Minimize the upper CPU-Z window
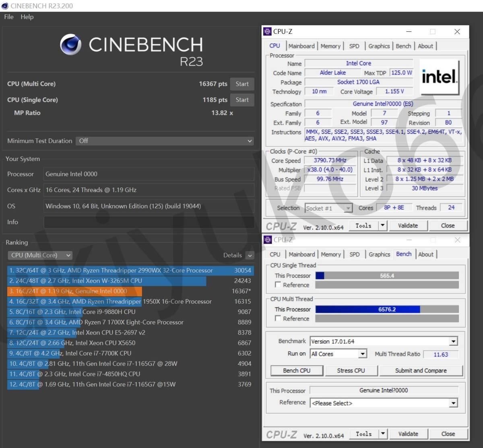 coord(409,31)
